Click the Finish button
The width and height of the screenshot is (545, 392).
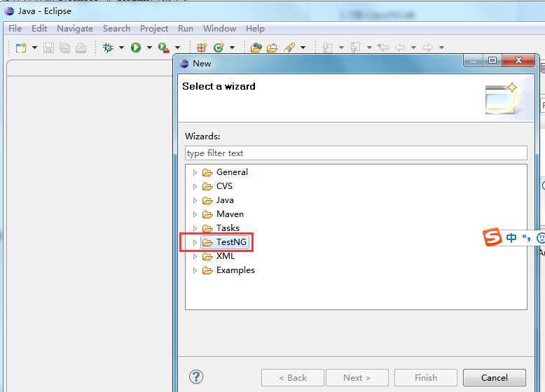pos(426,378)
